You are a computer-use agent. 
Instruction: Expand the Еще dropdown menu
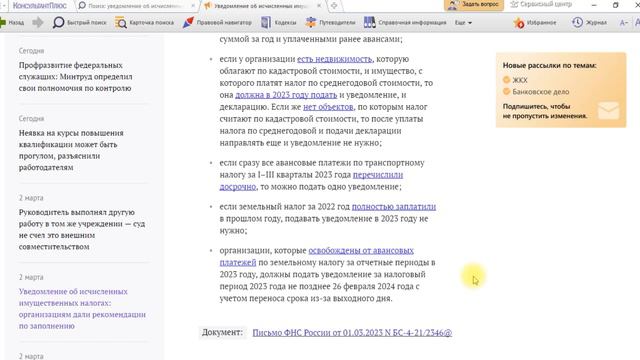pyautogui.click(x=463, y=23)
